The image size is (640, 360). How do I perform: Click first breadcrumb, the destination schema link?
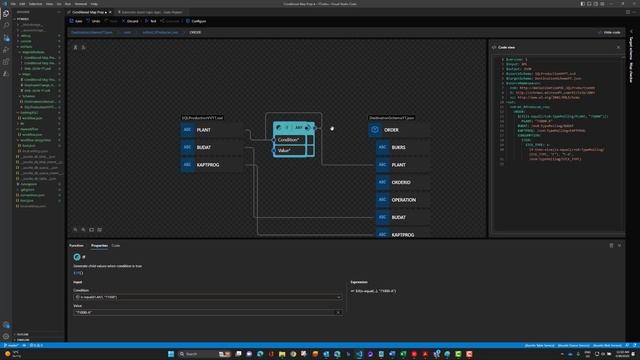point(91,32)
